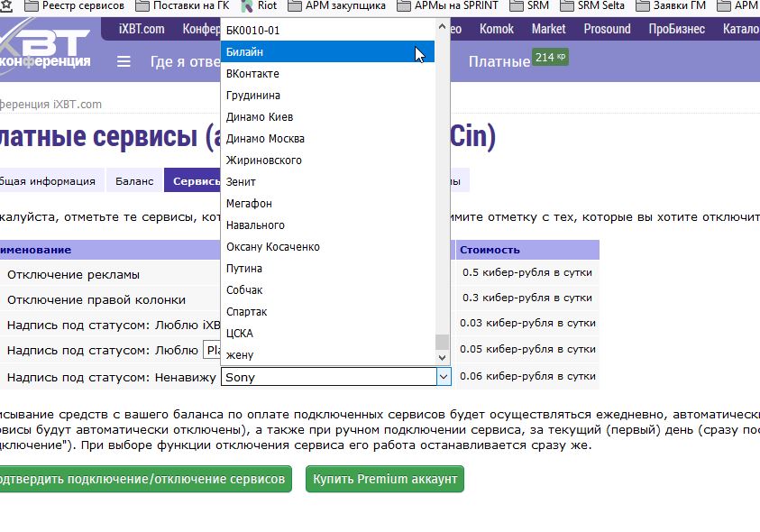Image resolution: width=760 pixels, height=532 pixels.
Task: Click the Надпись под статусом: Ненавижу label
Action: (112, 377)
